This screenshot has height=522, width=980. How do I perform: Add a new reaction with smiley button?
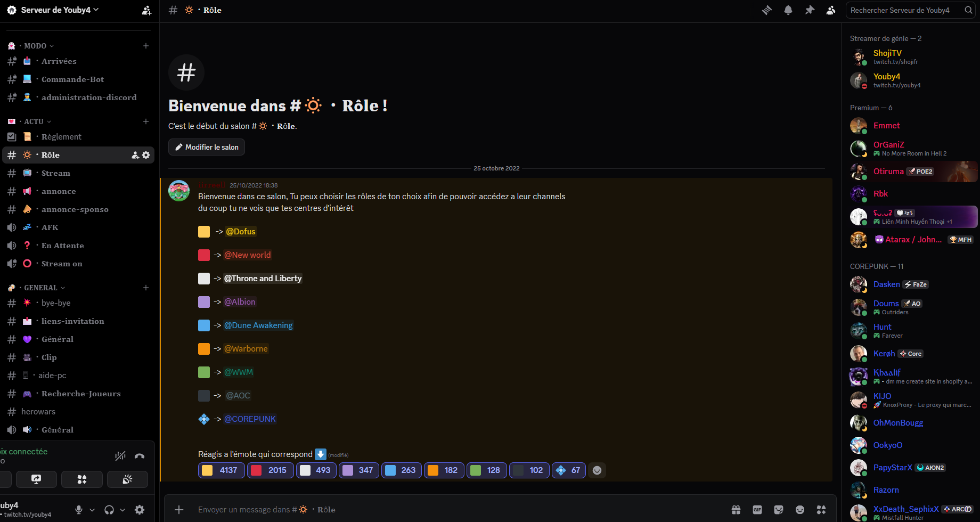click(x=597, y=470)
